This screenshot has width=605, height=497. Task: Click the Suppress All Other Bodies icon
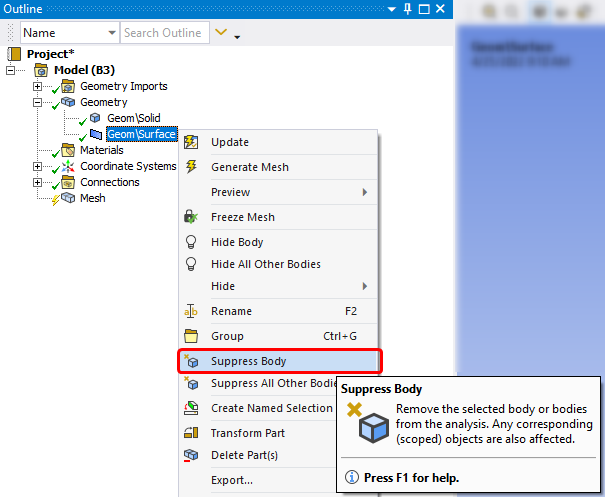pyautogui.click(x=191, y=383)
